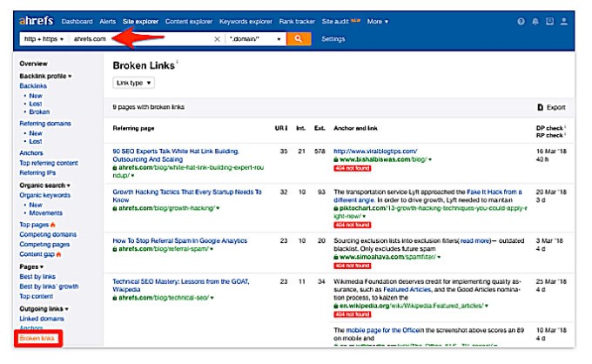This screenshot has width=592, height=364.
Task: Open the help question mark icon
Action: coord(521,22)
